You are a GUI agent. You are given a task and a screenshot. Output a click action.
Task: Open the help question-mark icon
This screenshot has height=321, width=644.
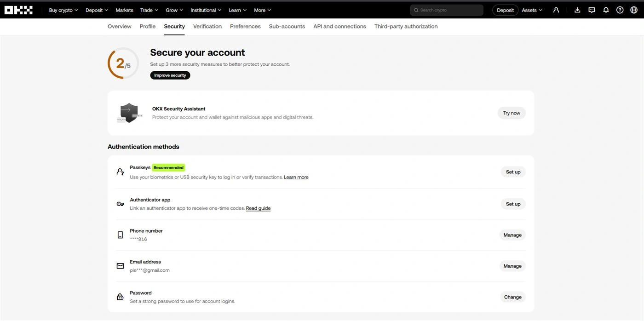[x=620, y=10]
